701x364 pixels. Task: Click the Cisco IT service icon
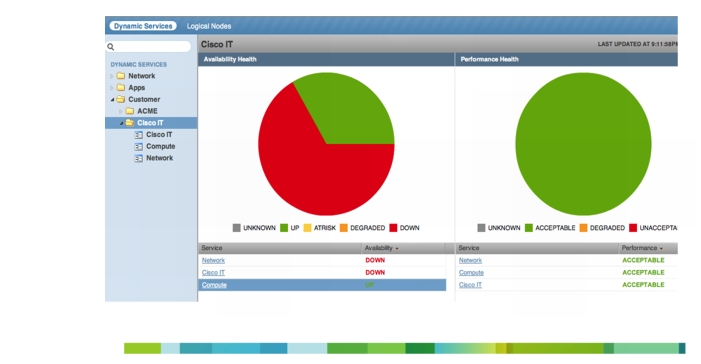[x=139, y=135]
